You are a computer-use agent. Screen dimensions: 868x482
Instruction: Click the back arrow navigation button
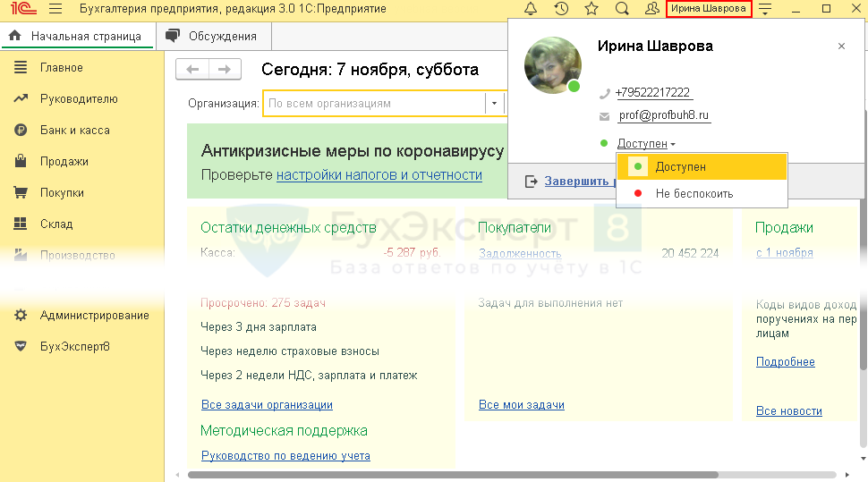point(193,70)
